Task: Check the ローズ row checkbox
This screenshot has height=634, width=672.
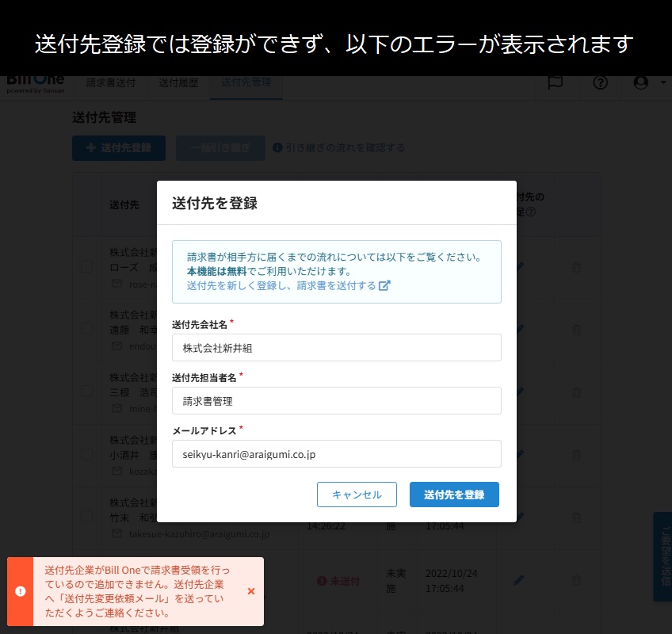Action: point(87,266)
